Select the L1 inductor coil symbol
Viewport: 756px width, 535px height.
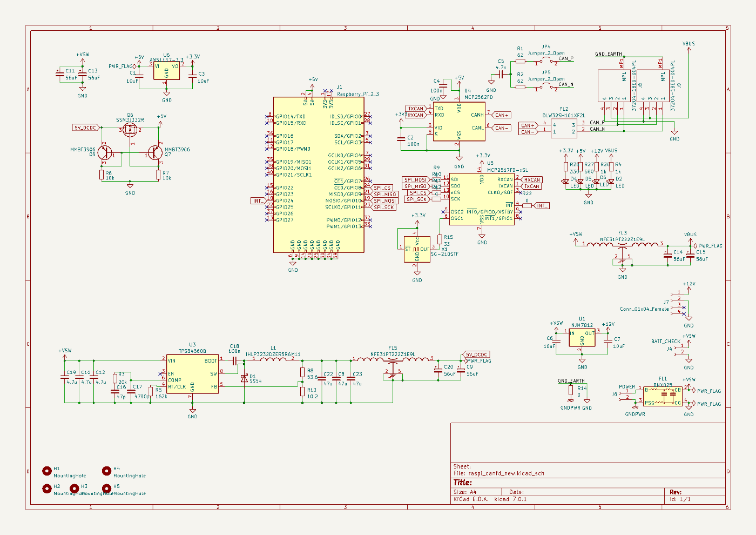pyautogui.click(x=274, y=358)
